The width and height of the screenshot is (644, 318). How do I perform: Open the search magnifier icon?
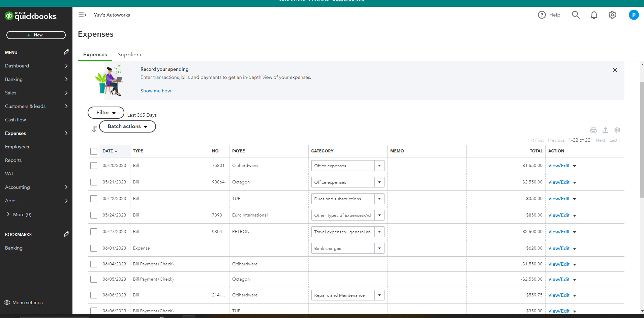click(576, 15)
